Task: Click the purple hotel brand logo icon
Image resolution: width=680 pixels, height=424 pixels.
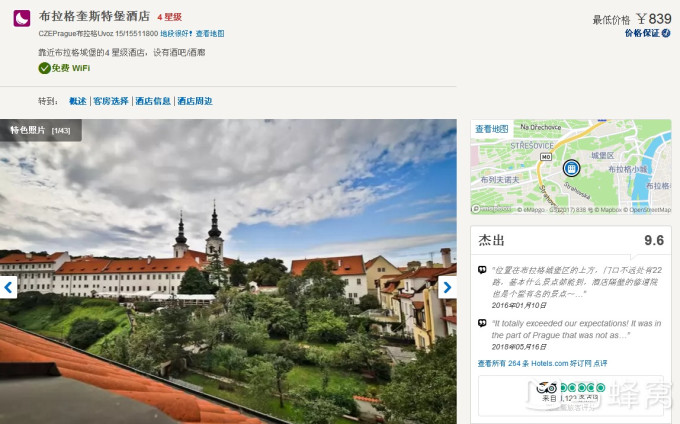Action: tap(21, 18)
